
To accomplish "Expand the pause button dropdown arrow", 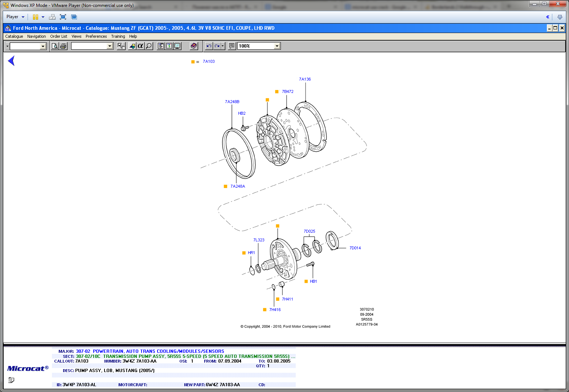I will (x=43, y=17).
